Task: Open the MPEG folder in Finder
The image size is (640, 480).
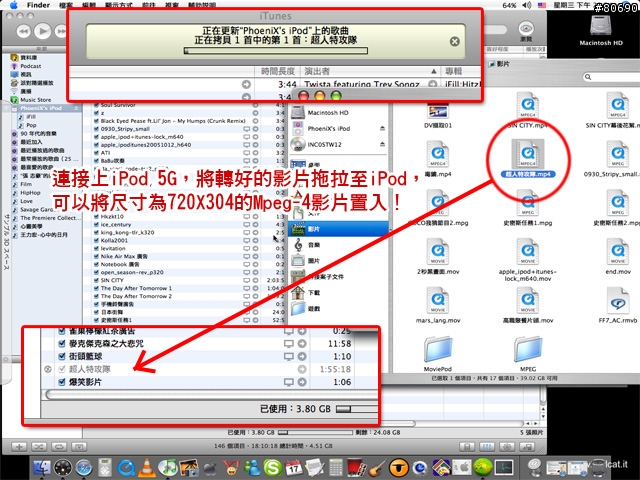Action: pos(528,354)
